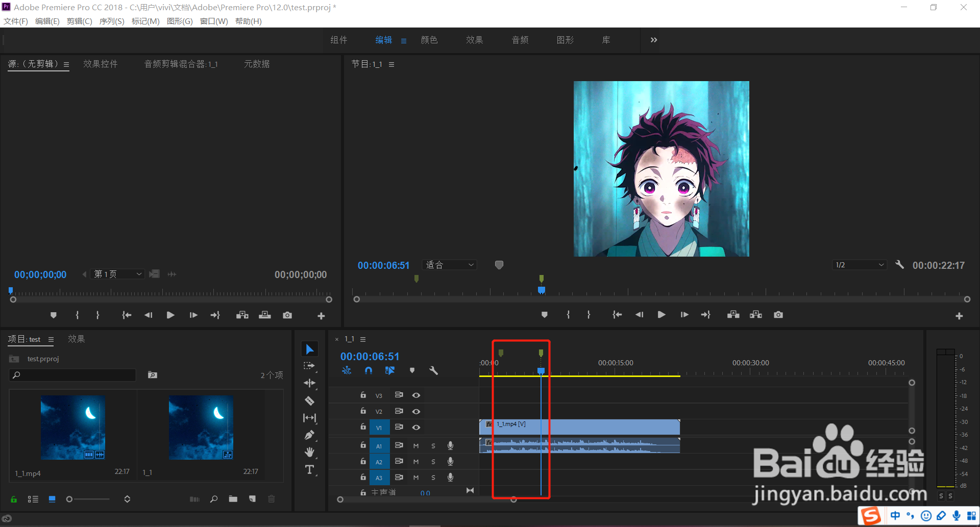Toggle sync lock on V2 track
The width and height of the screenshot is (980, 527).
click(399, 411)
